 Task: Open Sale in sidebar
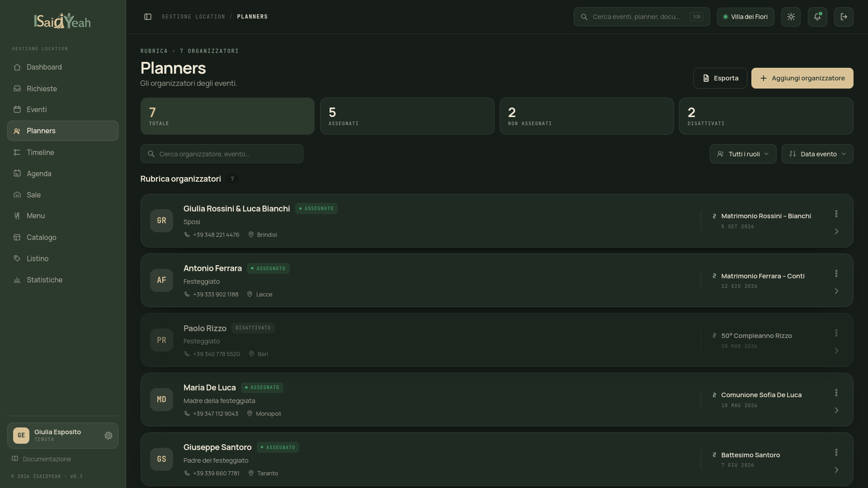(63, 195)
